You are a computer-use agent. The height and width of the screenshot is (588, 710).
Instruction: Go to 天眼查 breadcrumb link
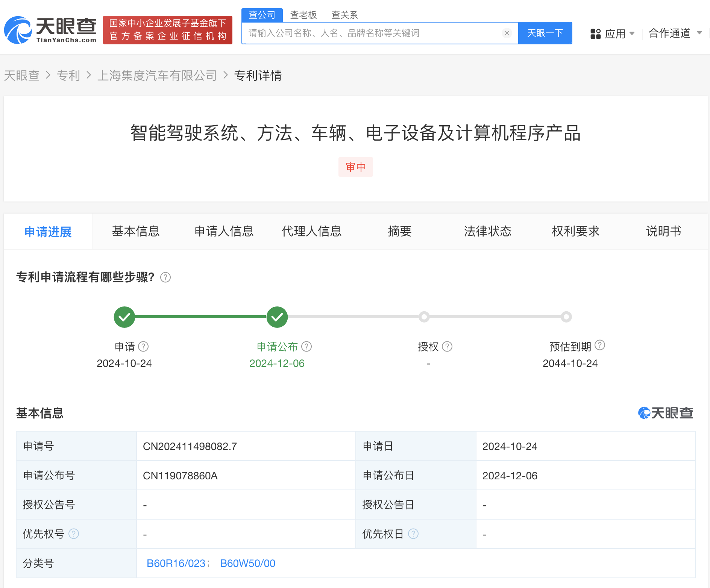[x=22, y=76]
